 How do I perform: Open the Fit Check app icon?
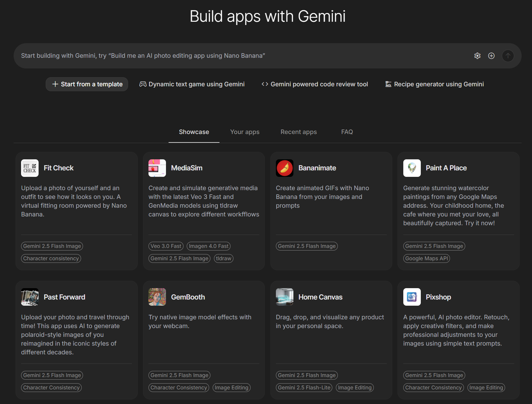pyautogui.click(x=30, y=168)
